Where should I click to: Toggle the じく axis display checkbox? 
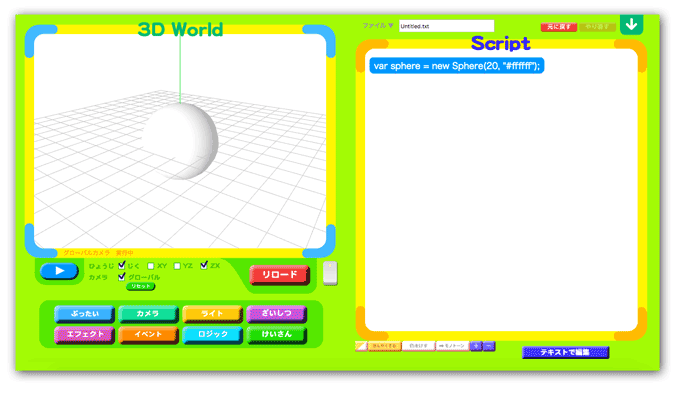click(122, 265)
